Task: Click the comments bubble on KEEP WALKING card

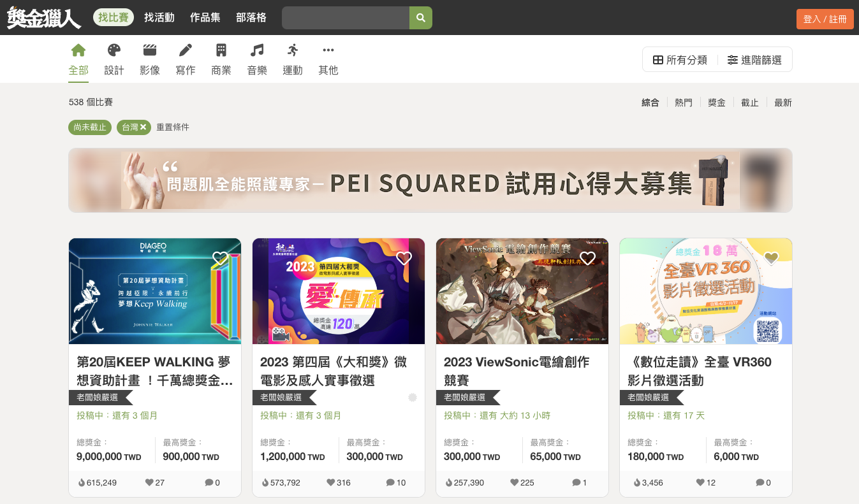Action: 209,483
